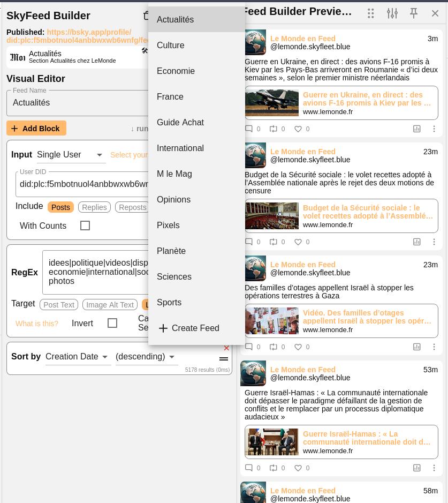Open the Single User input type dropdown
Screen dimensions: 448x503
point(71,155)
